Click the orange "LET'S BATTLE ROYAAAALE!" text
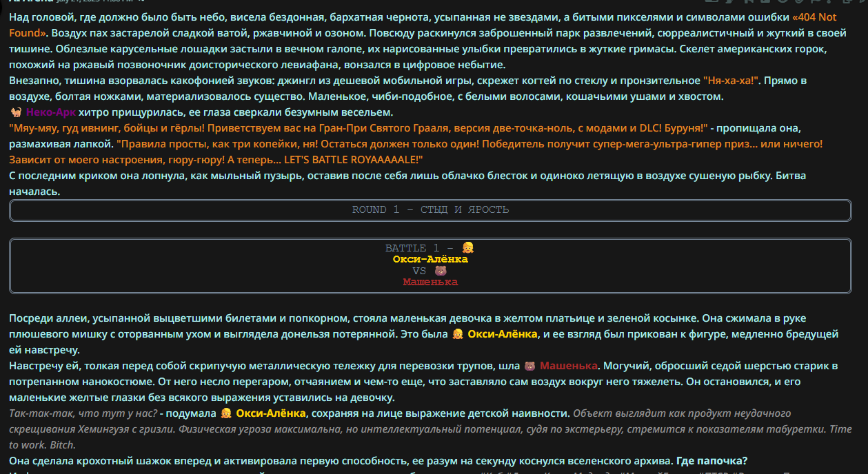Screen dimensions: 868x474 pos(353,160)
